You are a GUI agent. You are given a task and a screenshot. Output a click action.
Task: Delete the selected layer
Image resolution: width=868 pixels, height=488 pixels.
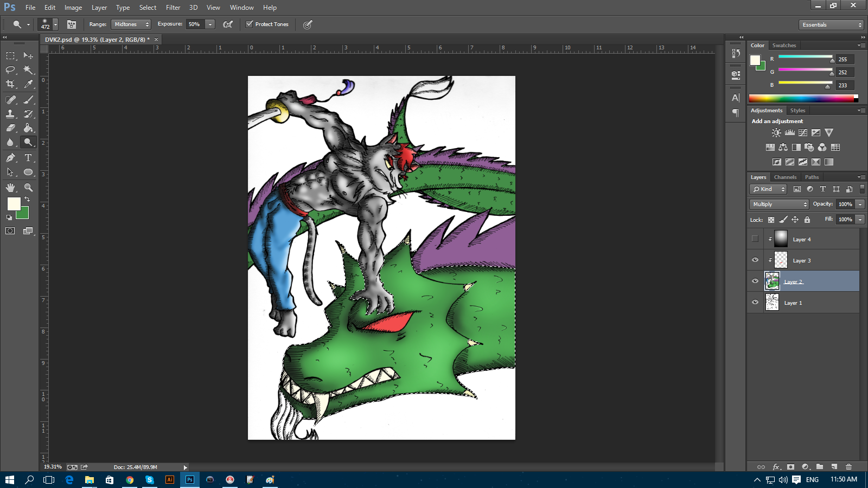coord(848,467)
